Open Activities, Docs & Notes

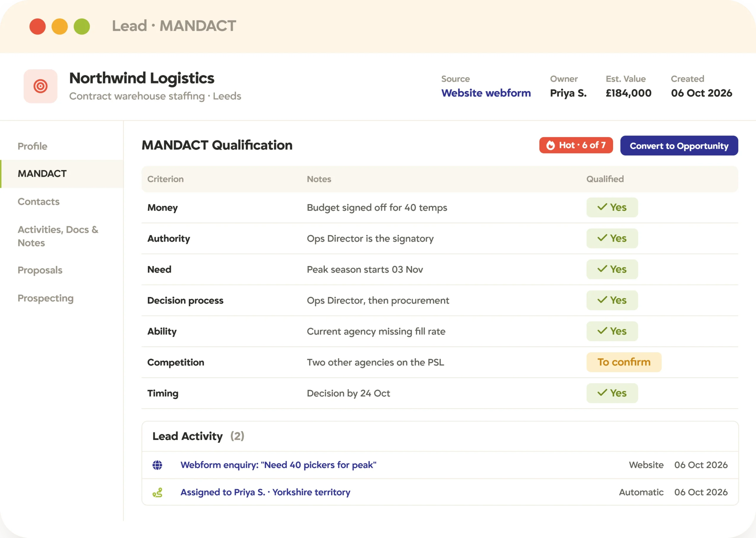pos(58,236)
